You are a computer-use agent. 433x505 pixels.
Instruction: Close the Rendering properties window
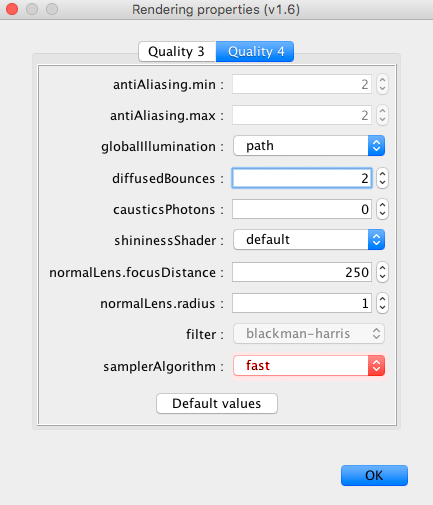click(x=12, y=9)
